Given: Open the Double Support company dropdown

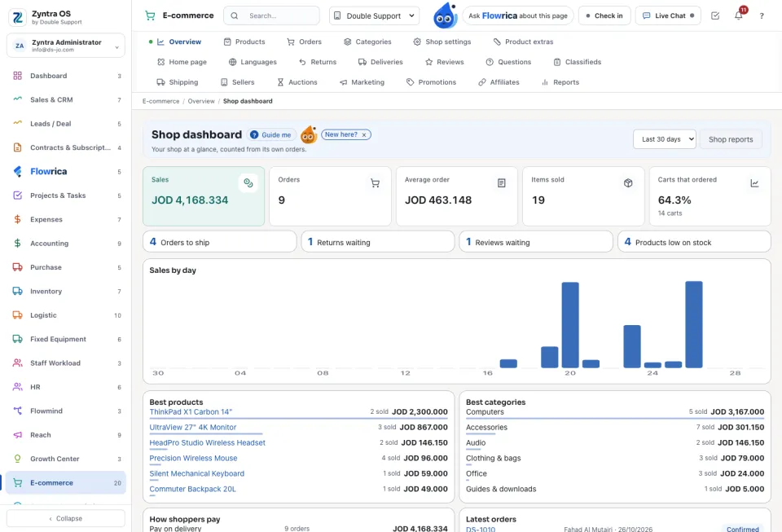Looking at the screenshot, I should click(x=374, y=16).
